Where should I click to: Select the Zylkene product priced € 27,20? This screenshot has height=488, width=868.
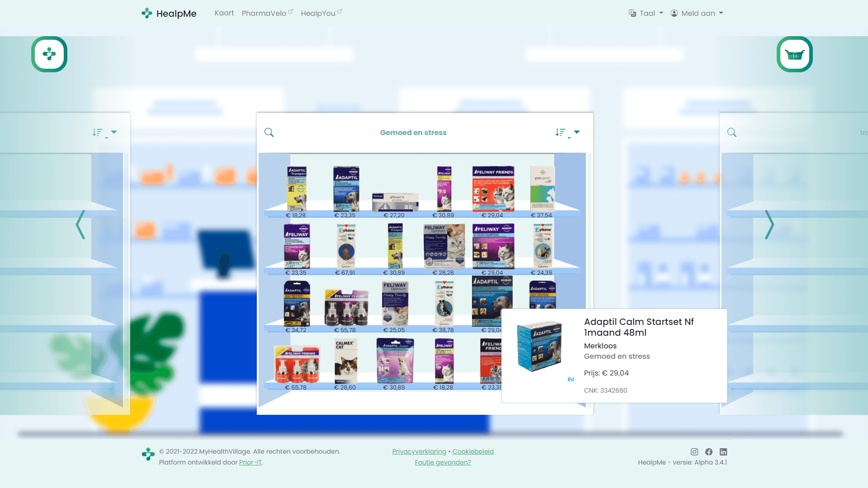[395, 202]
